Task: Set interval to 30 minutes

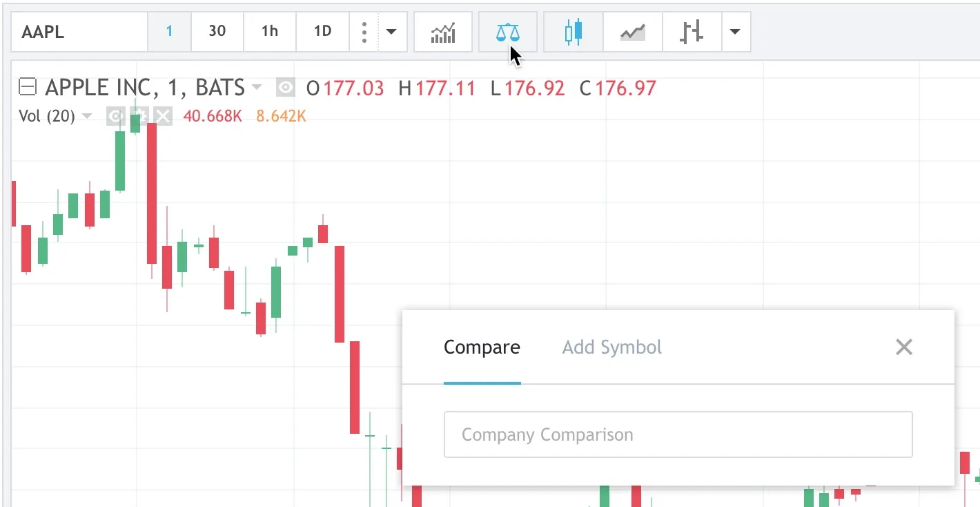Action: click(x=217, y=32)
